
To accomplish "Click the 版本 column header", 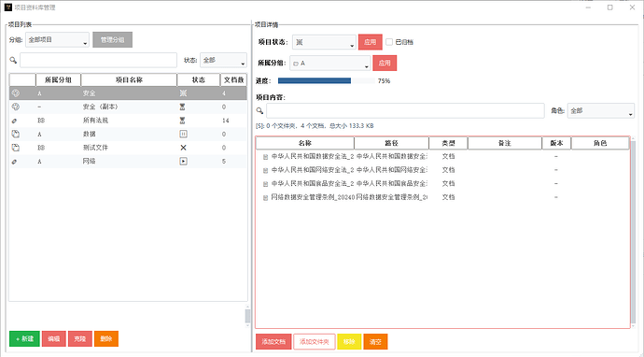I will point(556,143).
